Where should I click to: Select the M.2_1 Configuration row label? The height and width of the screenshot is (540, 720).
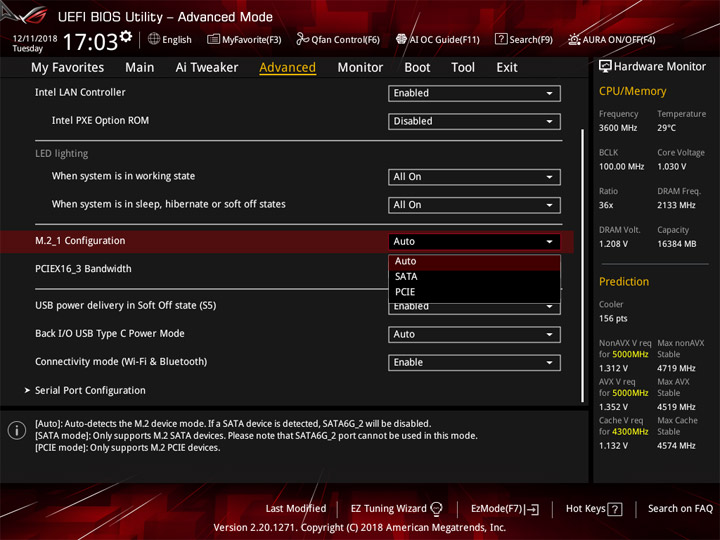(x=80, y=241)
